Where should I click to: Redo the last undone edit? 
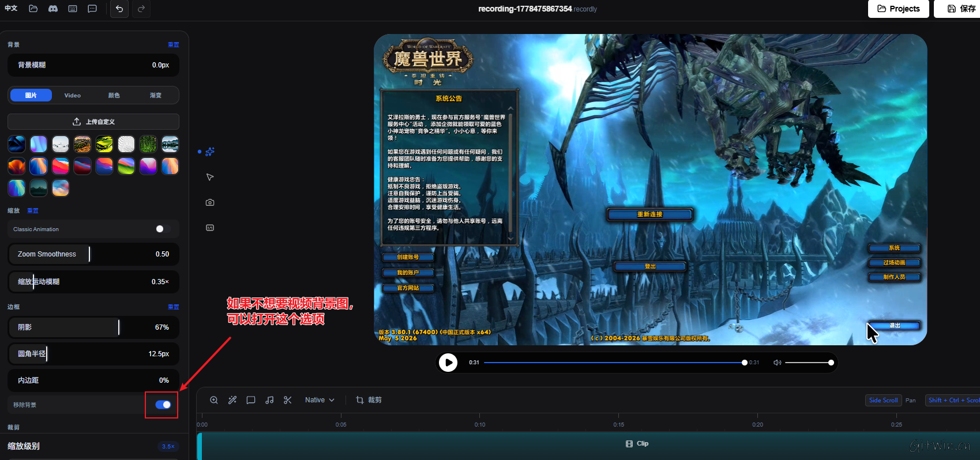pyautogui.click(x=141, y=9)
